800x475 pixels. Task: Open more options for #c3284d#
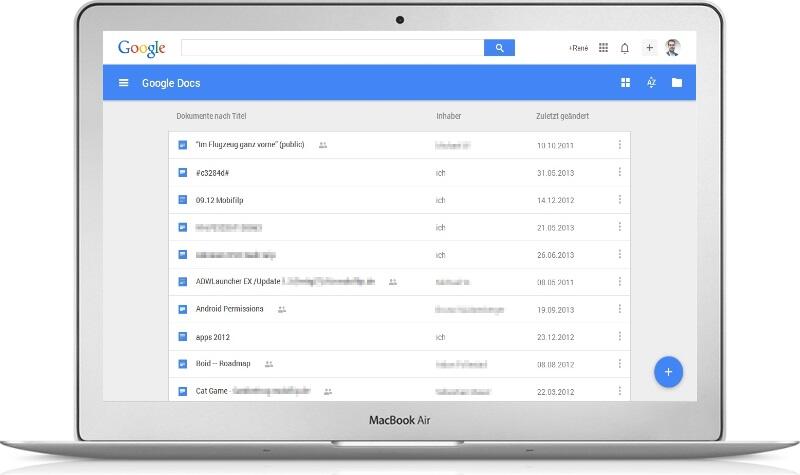pyautogui.click(x=619, y=172)
